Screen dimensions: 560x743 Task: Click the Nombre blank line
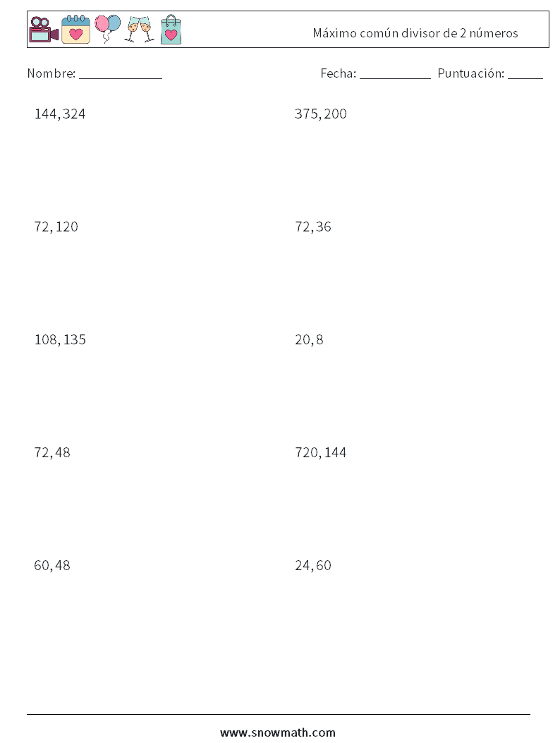pyautogui.click(x=121, y=78)
